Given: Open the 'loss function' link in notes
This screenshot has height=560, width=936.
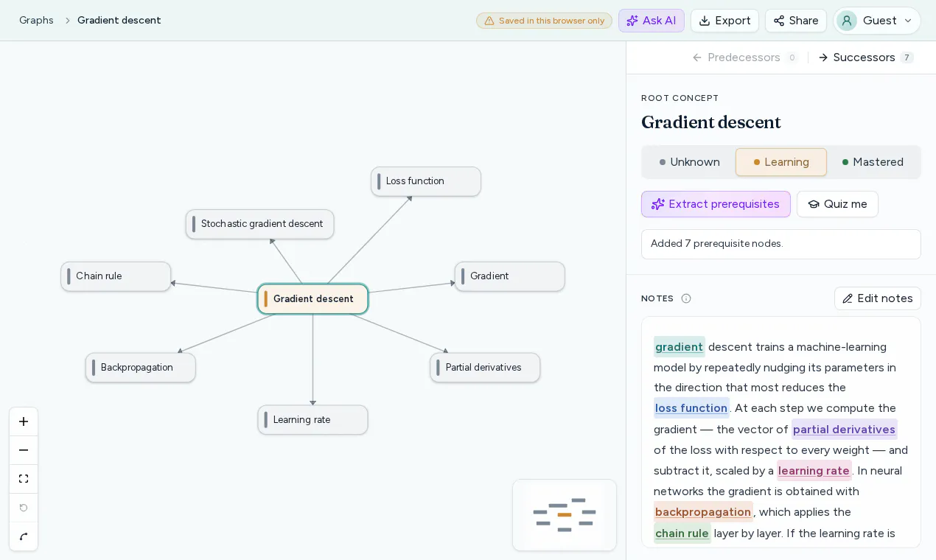Looking at the screenshot, I should coord(691,407).
